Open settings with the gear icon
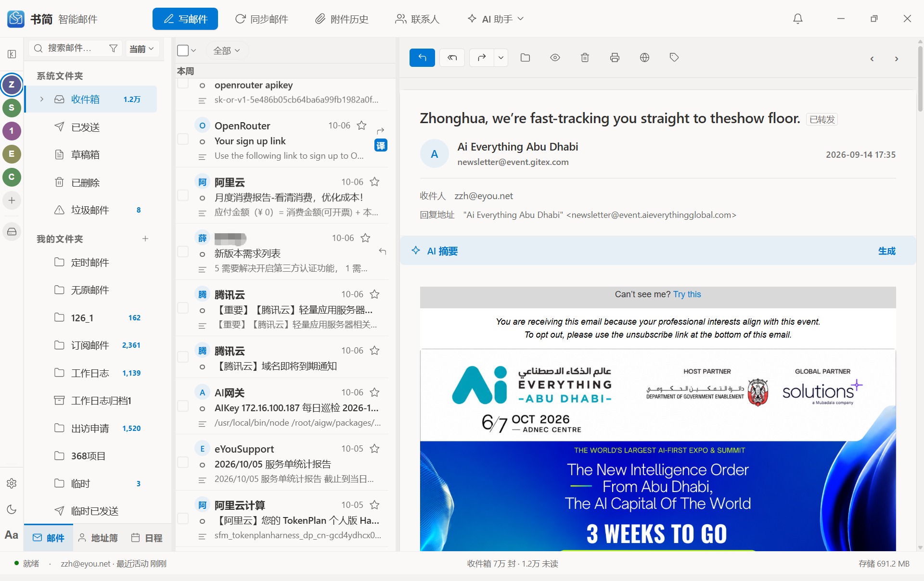924x581 pixels. pos(12,483)
